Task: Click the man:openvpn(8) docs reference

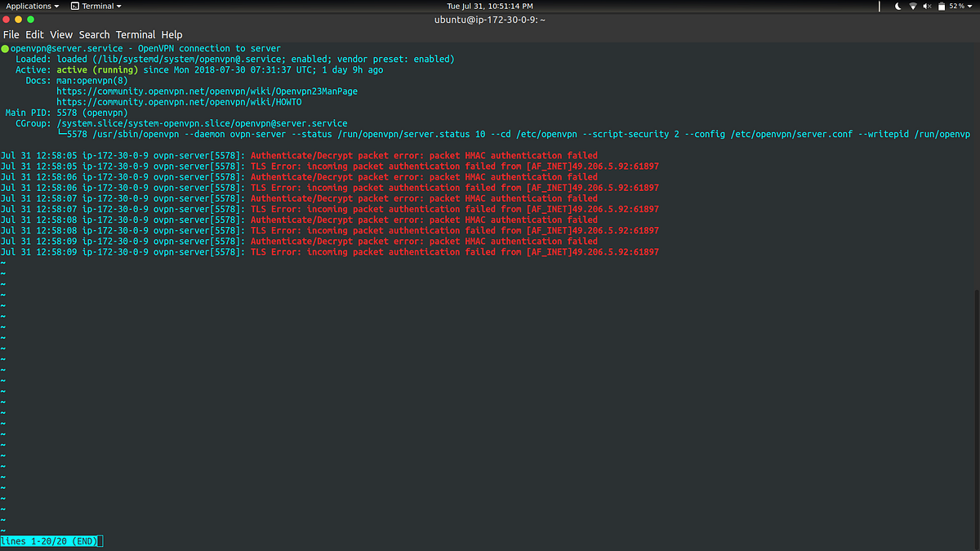Action: 94,80
